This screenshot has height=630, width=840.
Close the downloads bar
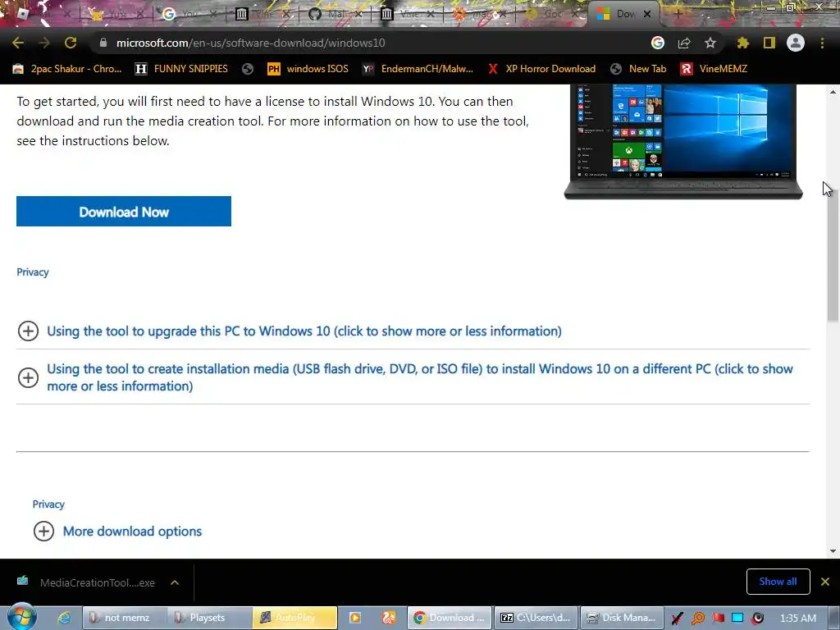tap(825, 582)
